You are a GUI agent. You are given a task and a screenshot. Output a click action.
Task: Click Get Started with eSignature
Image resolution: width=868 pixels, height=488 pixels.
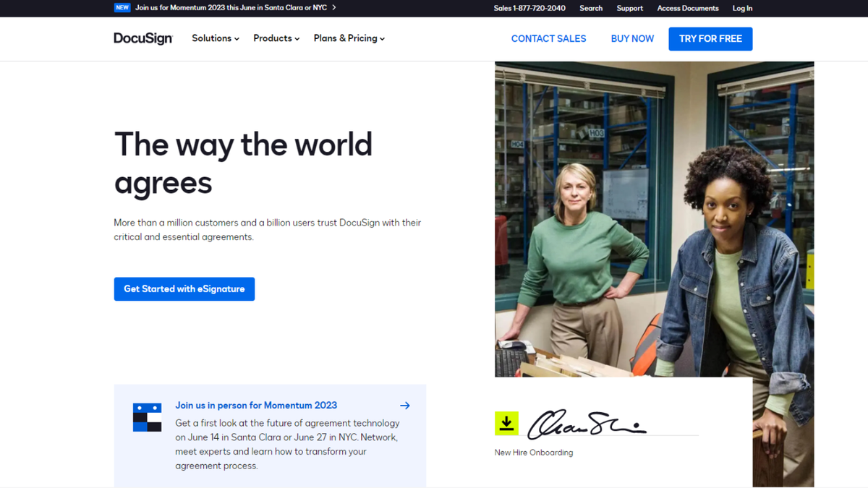184,288
